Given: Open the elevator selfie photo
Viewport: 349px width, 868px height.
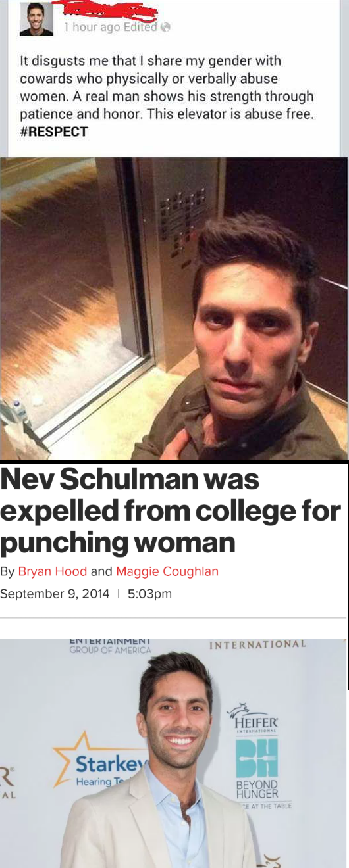Looking at the screenshot, I should (174, 308).
